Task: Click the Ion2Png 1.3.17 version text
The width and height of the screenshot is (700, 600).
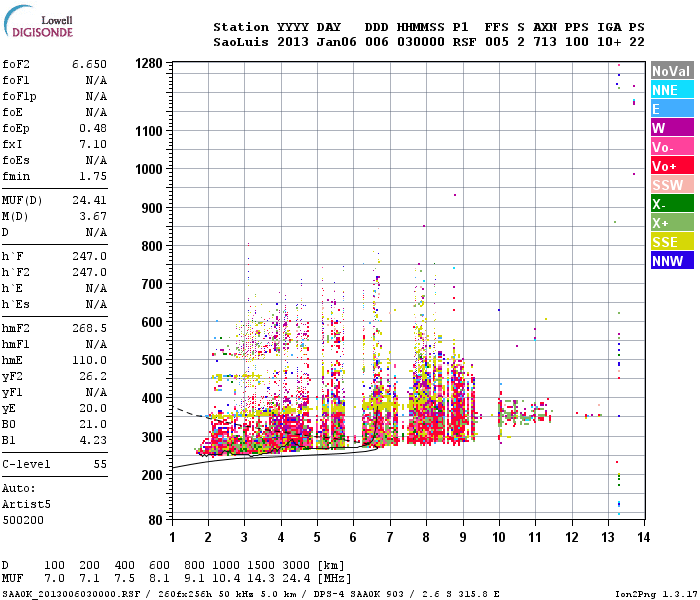Action: click(x=655, y=594)
